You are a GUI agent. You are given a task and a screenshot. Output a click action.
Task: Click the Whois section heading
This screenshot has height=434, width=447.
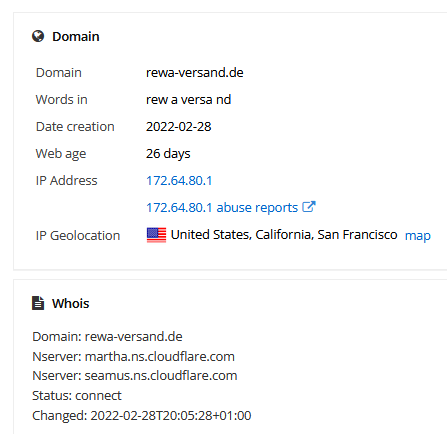(70, 303)
